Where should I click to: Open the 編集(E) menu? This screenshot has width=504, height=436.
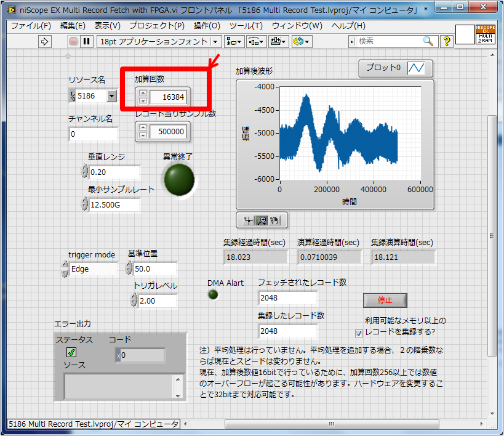[x=73, y=26]
